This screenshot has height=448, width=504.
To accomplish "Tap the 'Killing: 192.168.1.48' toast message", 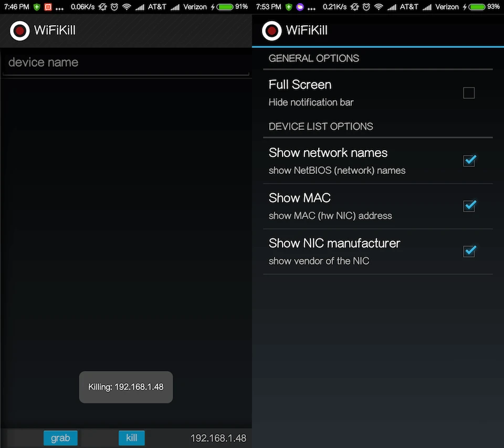I will [126, 387].
